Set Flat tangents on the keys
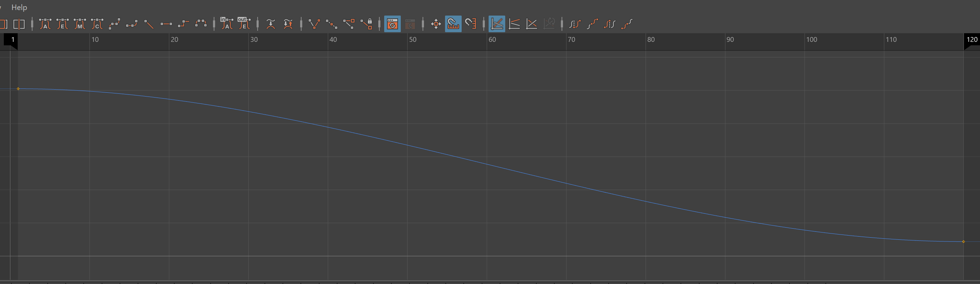The height and width of the screenshot is (284, 980). click(166, 24)
